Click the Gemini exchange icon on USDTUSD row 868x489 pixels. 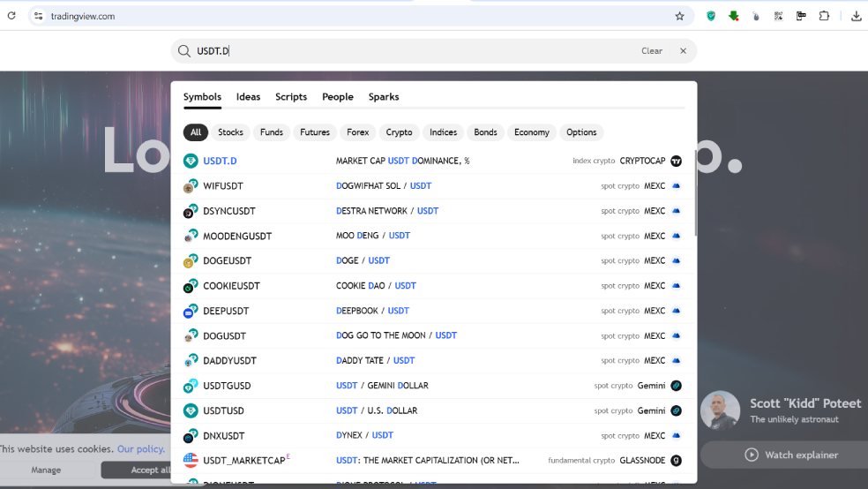(676, 410)
